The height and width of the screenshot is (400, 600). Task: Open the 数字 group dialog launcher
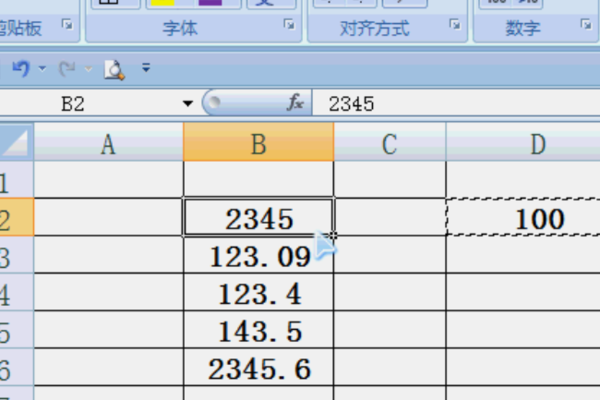[586, 25]
